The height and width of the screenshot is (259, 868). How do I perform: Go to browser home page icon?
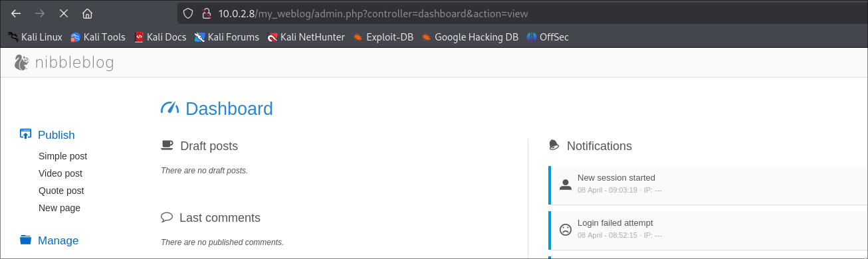[x=87, y=13]
